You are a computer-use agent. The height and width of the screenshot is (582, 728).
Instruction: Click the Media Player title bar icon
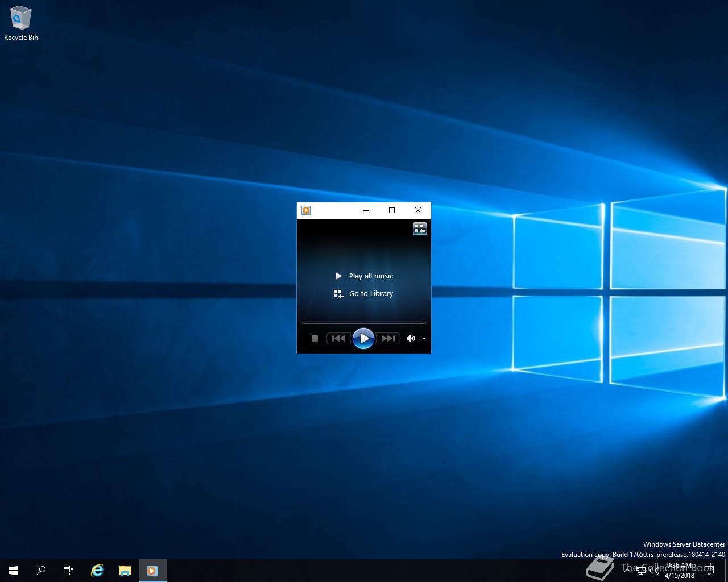point(306,210)
